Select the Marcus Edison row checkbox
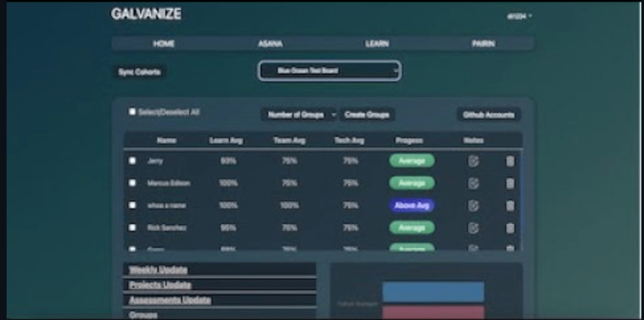Viewport: 644px width, 320px height. pos(132,183)
